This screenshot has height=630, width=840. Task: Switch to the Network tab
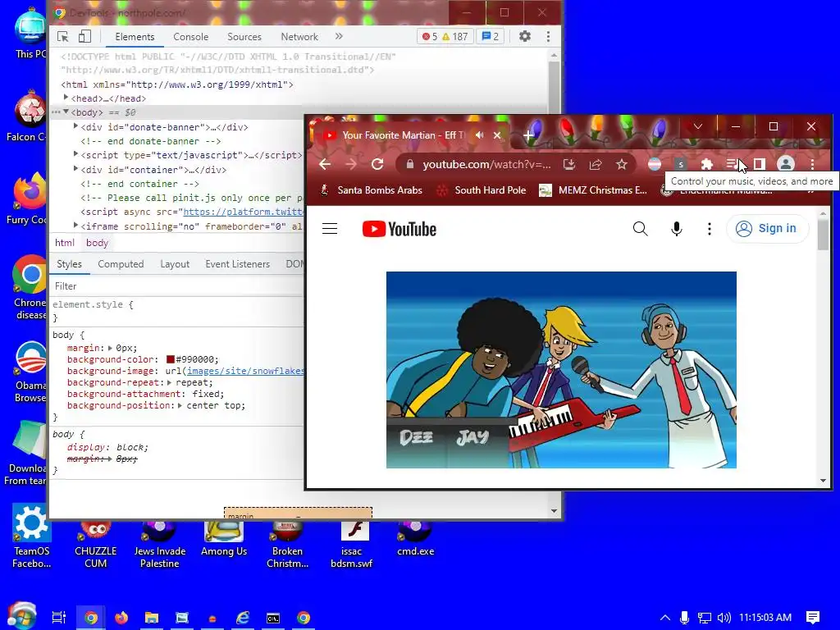click(x=299, y=36)
